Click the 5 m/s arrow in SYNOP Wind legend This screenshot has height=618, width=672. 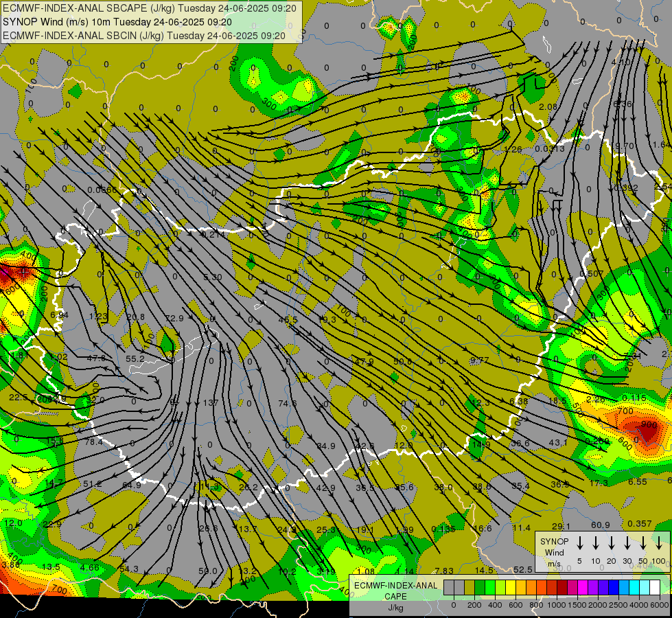pyautogui.click(x=579, y=543)
